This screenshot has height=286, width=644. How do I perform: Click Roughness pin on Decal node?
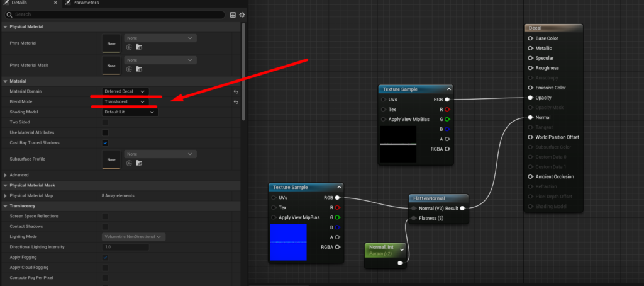[x=531, y=68]
